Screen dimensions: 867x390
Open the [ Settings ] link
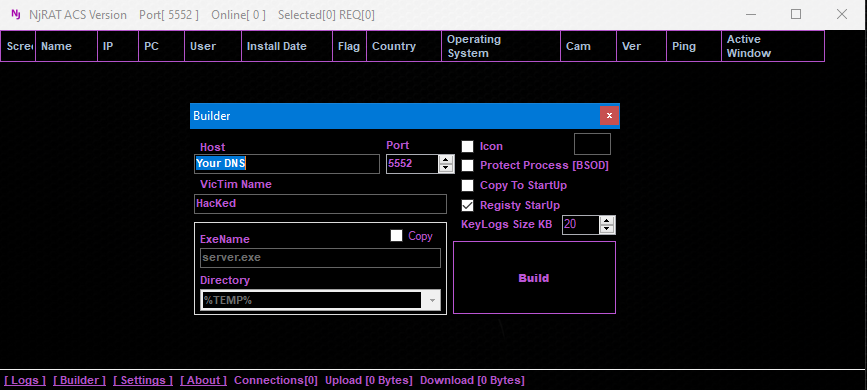tap(143, 381)
